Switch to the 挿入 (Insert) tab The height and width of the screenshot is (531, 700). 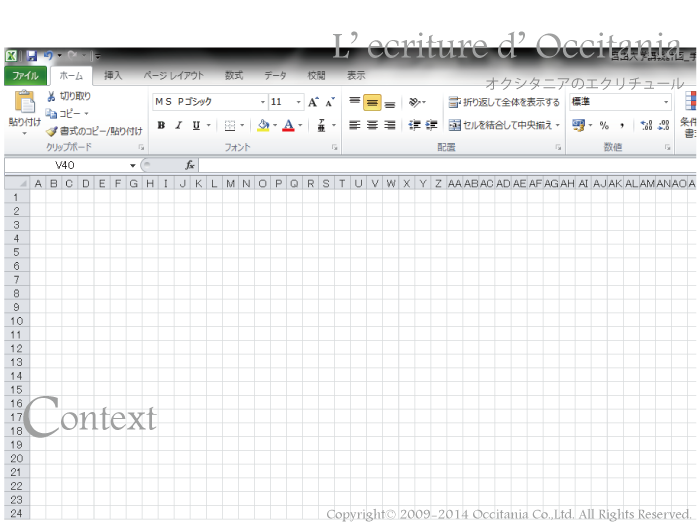(x=113, y=75)
